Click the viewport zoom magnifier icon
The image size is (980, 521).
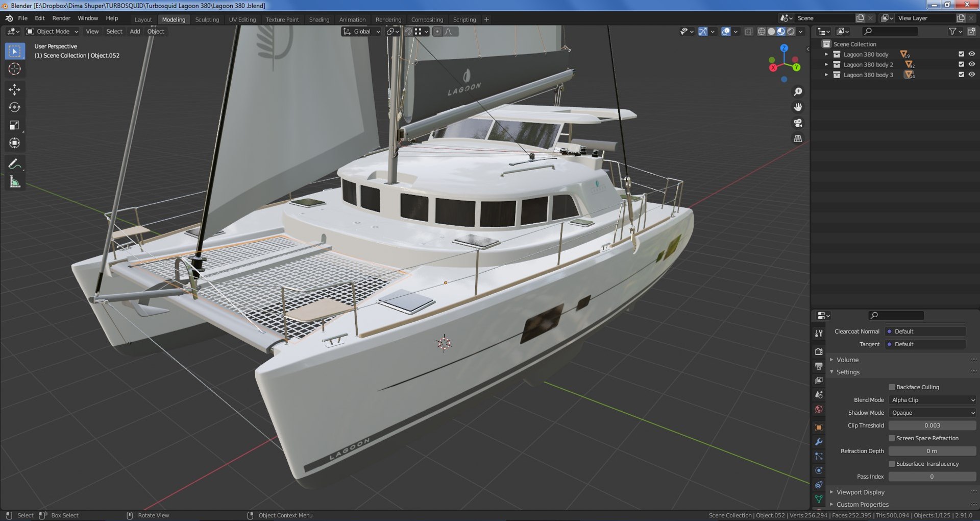[798, 92]
